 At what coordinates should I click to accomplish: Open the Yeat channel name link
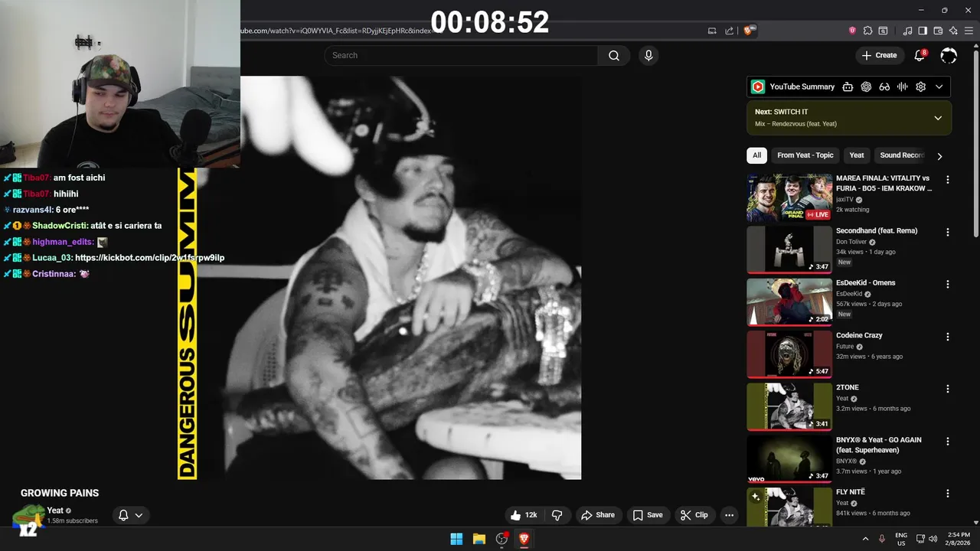pos(55,510)
